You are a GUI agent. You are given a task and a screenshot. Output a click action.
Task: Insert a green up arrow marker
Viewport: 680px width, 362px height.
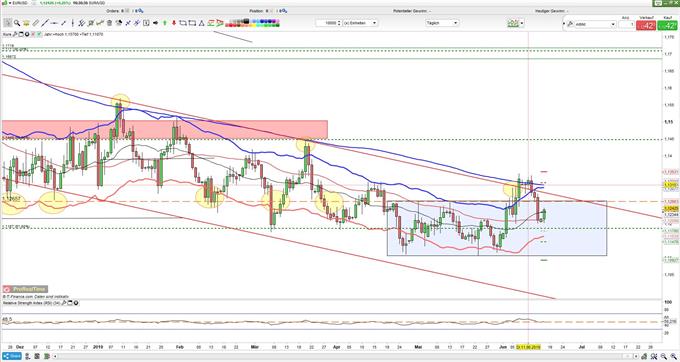pos(165,23)
